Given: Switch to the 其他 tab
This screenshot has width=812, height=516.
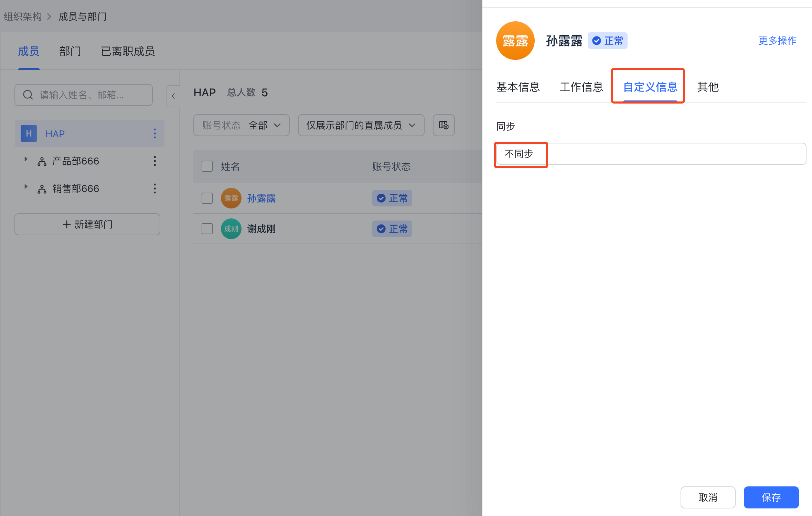Looking at the screenshot, I should [708, 87].
